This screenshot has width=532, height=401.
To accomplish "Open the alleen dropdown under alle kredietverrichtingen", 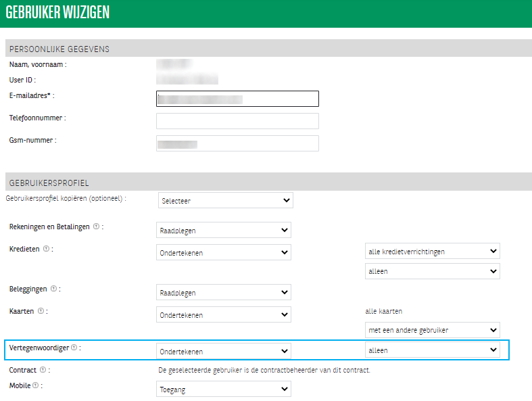I will (432, 271).
